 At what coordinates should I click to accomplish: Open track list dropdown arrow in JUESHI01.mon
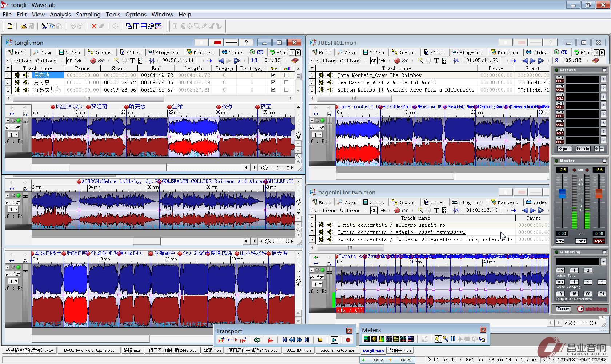(x=312, y=68)
